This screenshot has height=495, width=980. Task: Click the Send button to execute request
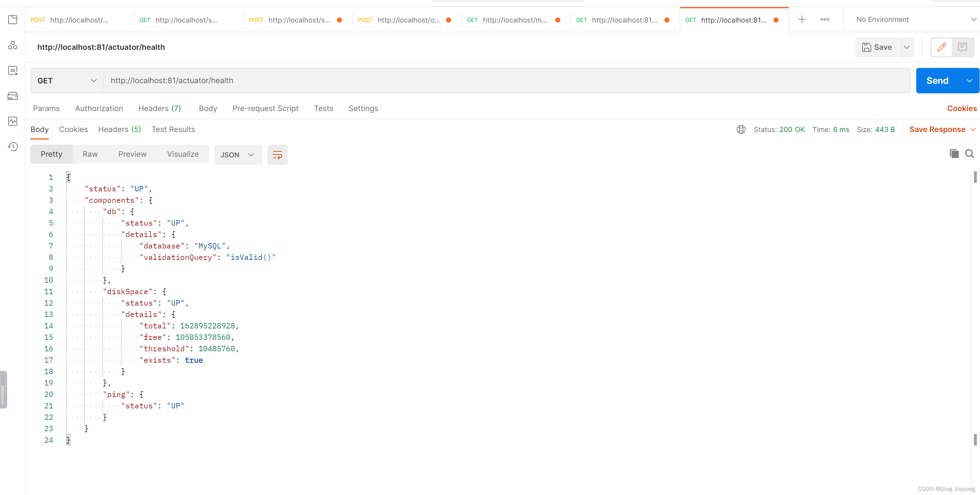pos(938,80)
